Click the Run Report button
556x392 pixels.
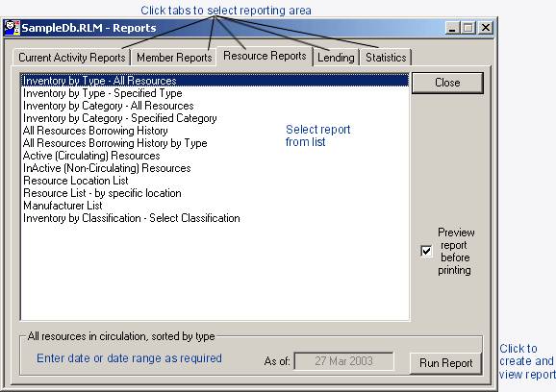pyautogui.click(x=445, y=363)
